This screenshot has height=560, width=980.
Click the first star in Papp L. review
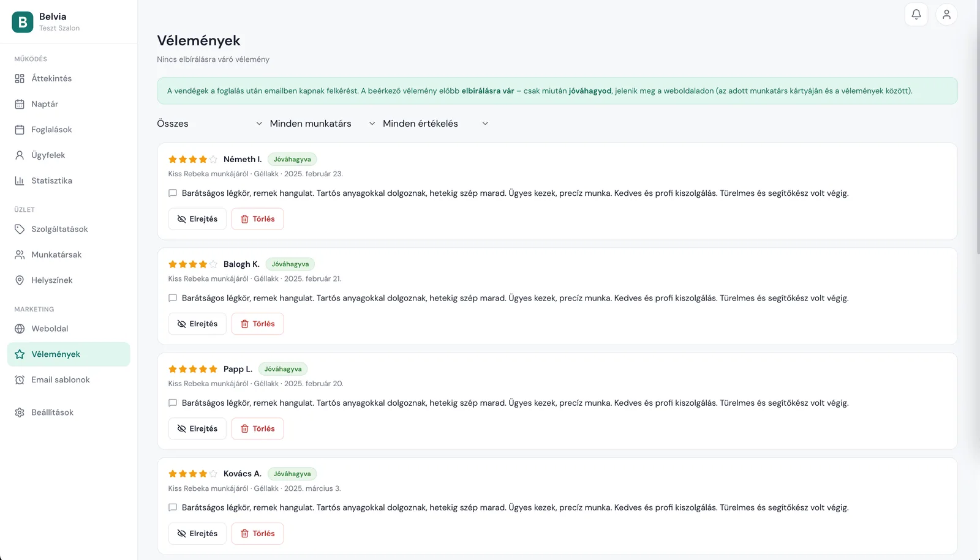173,369
